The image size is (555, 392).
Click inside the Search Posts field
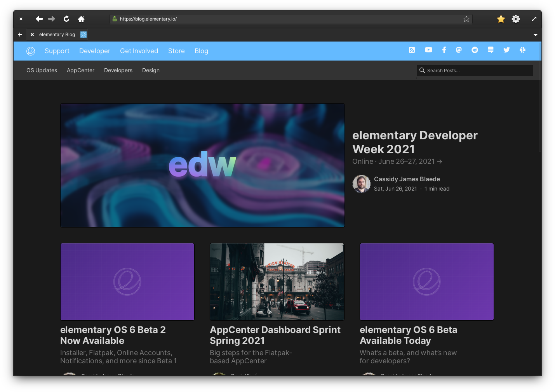coord(475,70)
